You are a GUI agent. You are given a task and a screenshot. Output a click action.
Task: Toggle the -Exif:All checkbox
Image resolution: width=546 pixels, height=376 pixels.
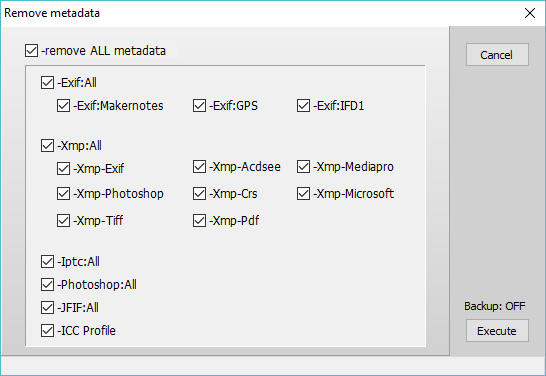[47, 83]
